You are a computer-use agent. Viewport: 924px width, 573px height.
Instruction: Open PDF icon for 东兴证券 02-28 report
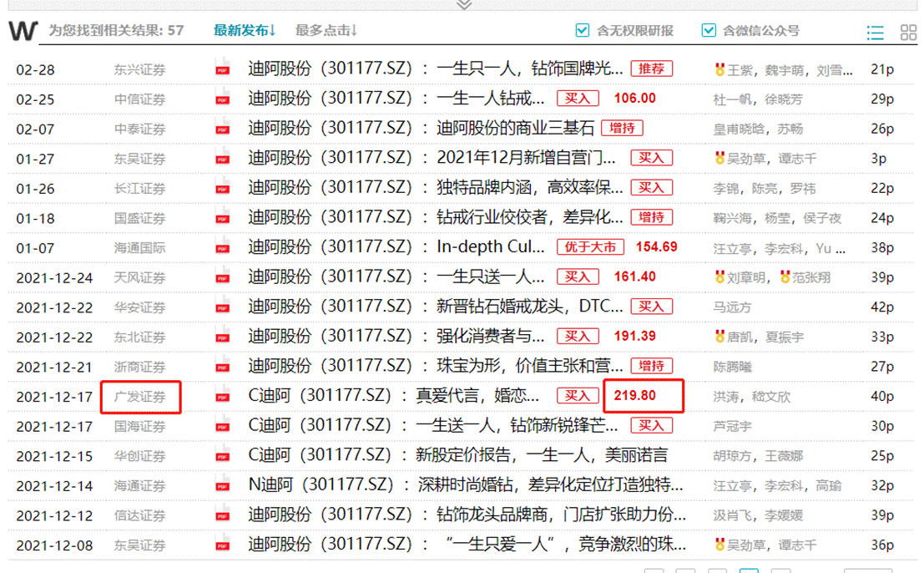222,66
